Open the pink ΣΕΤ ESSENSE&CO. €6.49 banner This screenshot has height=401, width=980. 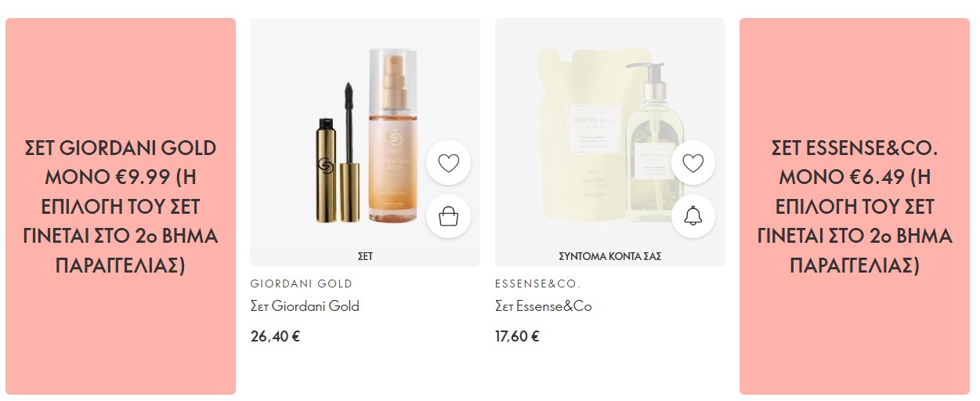pyautogui.click(x=855, y=206)
